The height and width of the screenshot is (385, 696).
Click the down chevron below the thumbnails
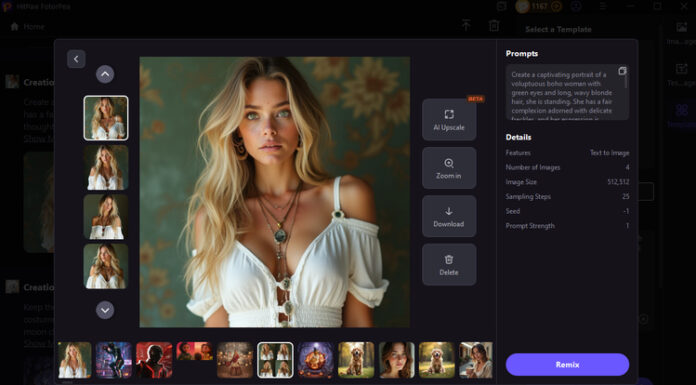[x=105, y=310]
